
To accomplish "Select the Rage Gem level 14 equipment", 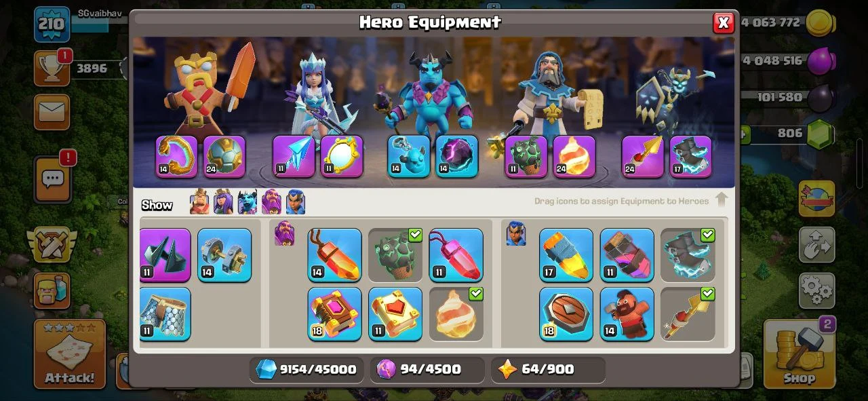I will [x=334, y=255].
